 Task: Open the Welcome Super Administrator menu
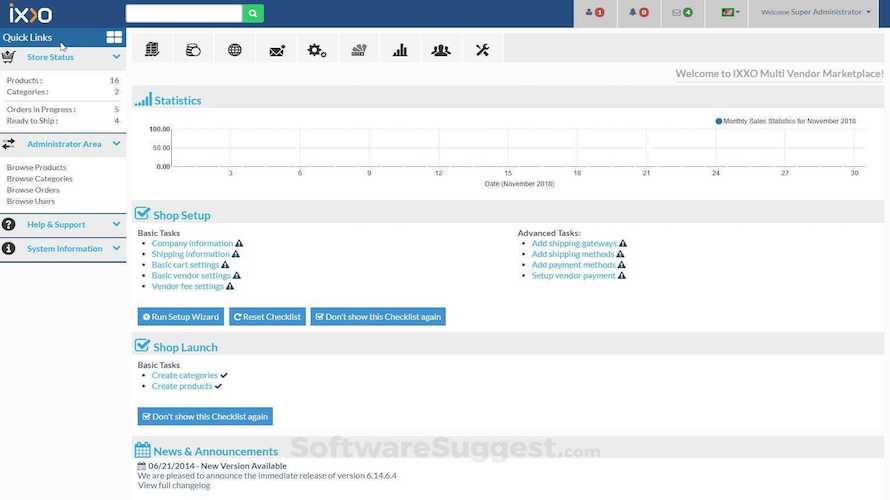tap(816, 12)
